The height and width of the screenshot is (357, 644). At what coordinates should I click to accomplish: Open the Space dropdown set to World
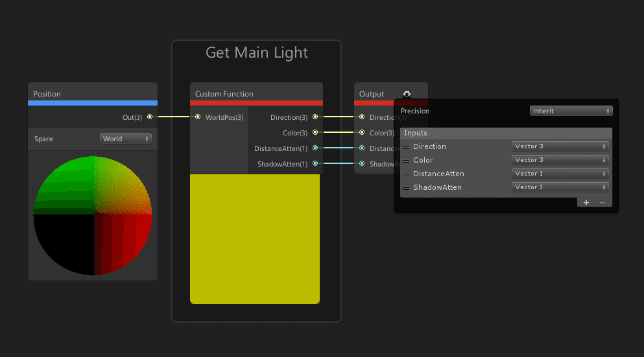[x=126, y=139]
